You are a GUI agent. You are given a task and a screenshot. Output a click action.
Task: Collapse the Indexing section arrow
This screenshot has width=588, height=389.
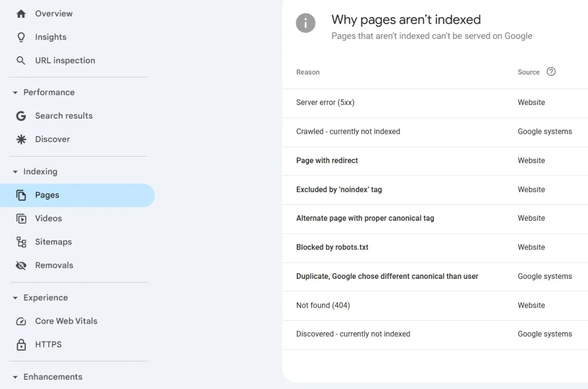[x=15, y=172]
